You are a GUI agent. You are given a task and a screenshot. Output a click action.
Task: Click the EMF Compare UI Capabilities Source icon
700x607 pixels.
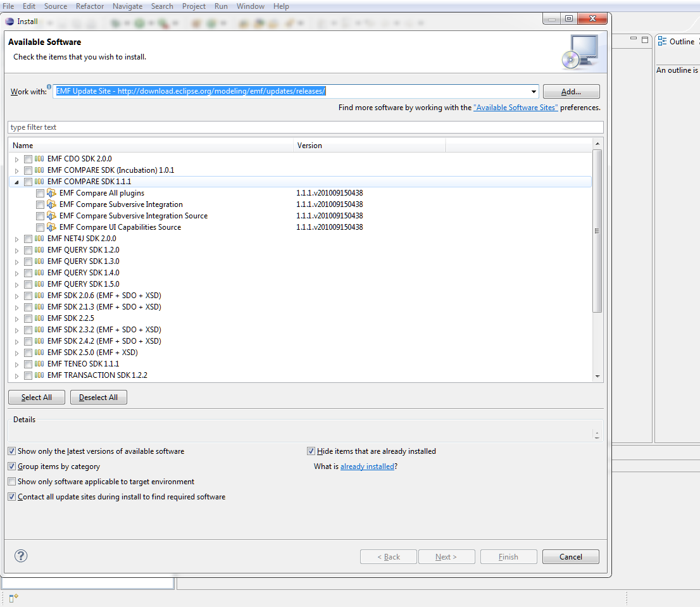[52, 227]
